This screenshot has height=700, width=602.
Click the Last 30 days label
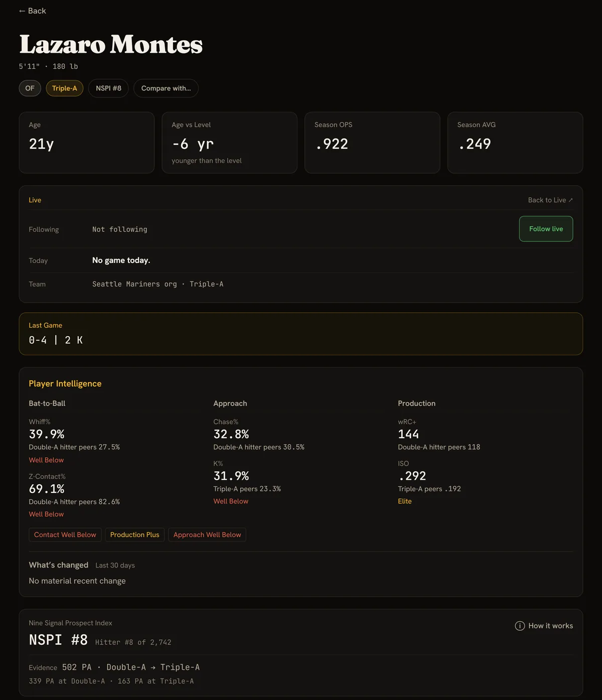coord(115,566)
